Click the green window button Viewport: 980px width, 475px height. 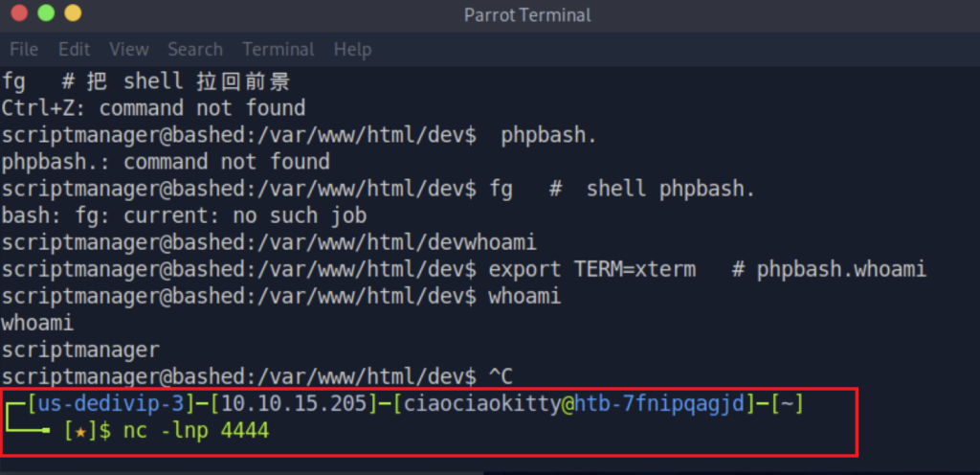[x=46, y=13]
